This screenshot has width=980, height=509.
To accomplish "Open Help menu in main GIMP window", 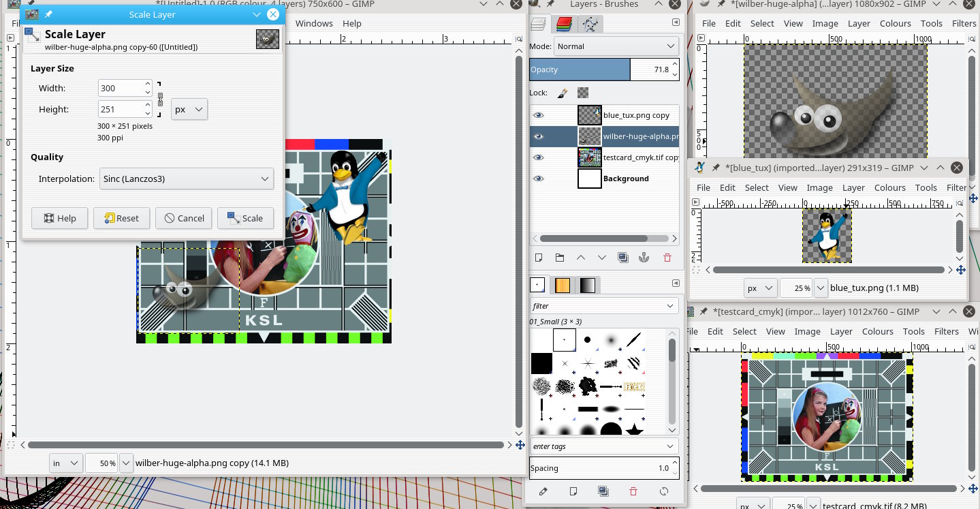I will [x=352, y=23].
